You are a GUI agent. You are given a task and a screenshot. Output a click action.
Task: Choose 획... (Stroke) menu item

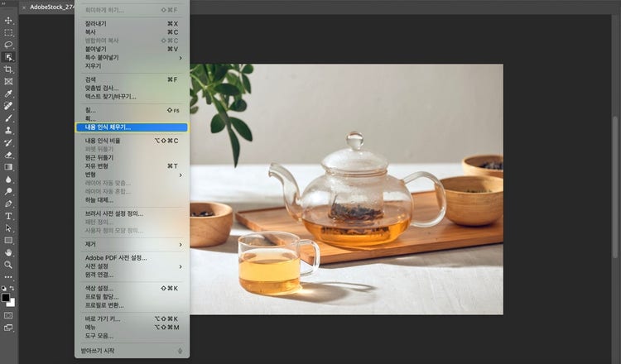tap(132, 118)
